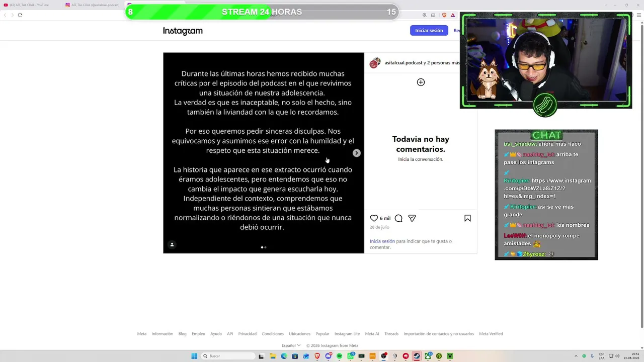The height and width of the screenshot is (362, 644).
Task: Open the Windows Start menu
Action: point(194,356)
